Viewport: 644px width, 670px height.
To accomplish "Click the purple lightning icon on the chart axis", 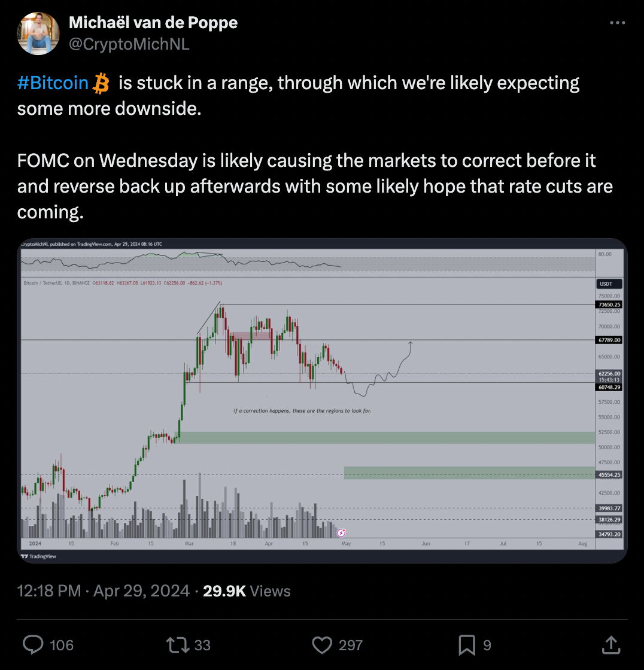I will coord(341,532).
